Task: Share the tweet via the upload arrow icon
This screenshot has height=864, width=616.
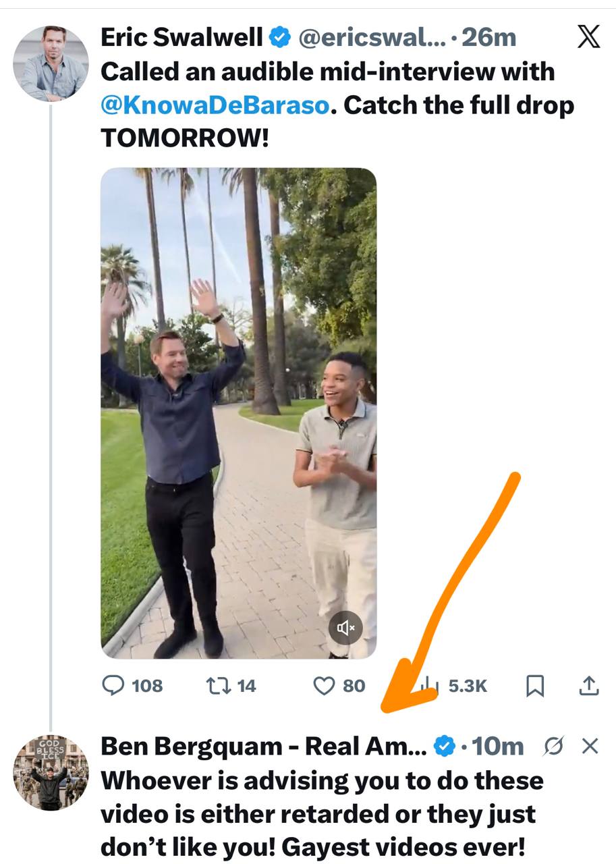Action: [589, 686]
